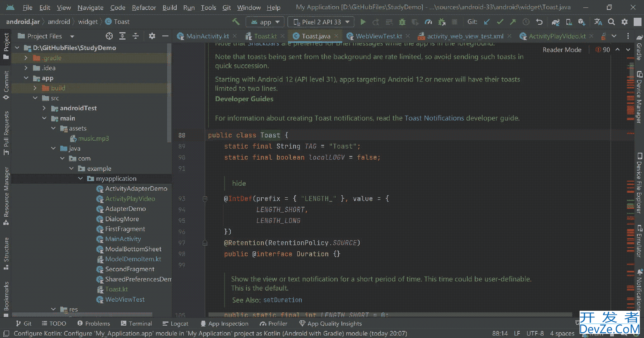Click the Make Project hammer icon
644x338 pixels.
pyautogui.click(x=236, y=21)
